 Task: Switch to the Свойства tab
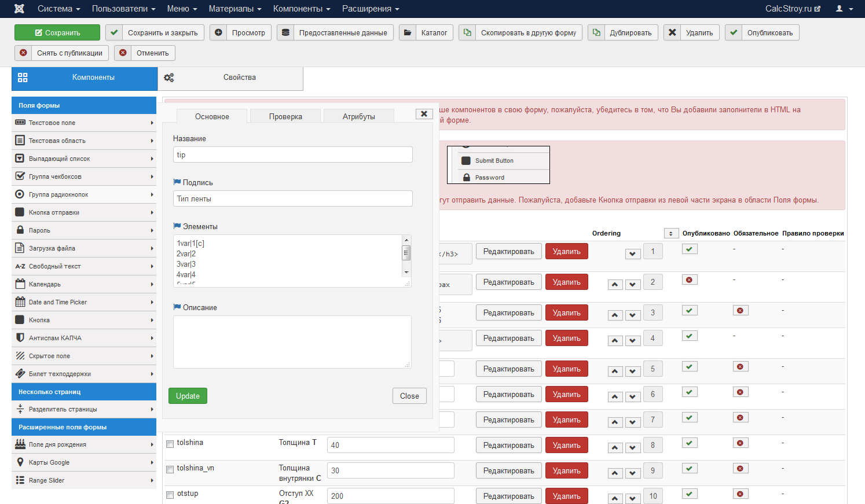230,78
